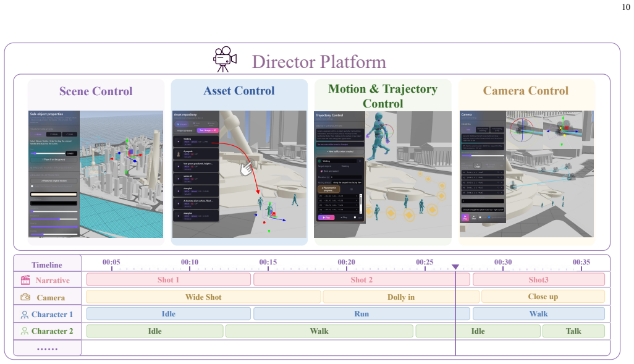Toggle the checkbox next to Camera Stop button
634x364 pixels.
pyautogui.click(x=480, y=217)
